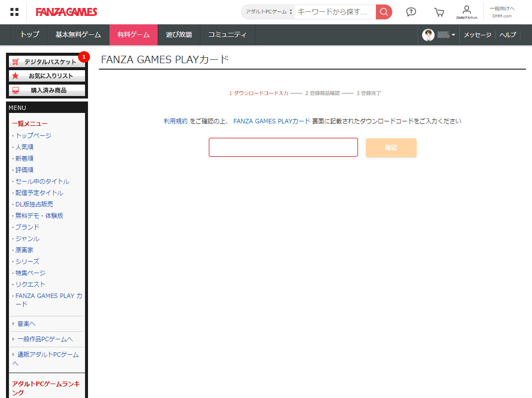
Task: Expand the user account dropdown arrow
Action: pyautogui.click(x=453, y=35)
